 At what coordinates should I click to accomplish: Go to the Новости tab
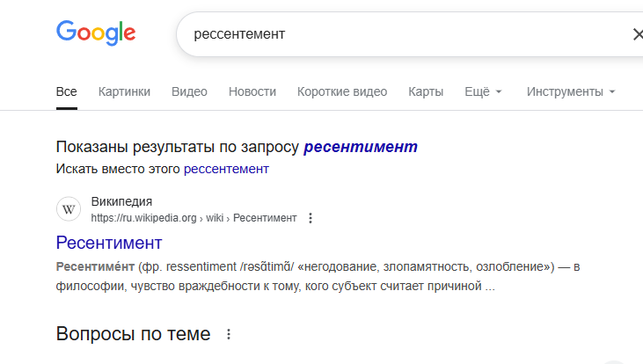(x=252, y=91)
